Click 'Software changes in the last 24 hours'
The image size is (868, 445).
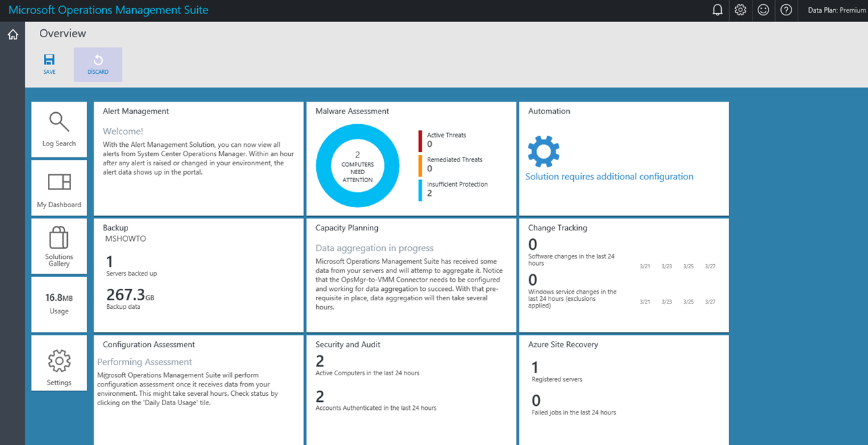pyautogui.click(x=572, y=259)
